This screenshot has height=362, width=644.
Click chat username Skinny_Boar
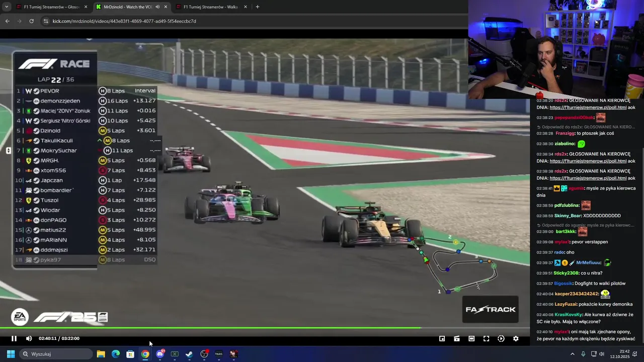568,216
